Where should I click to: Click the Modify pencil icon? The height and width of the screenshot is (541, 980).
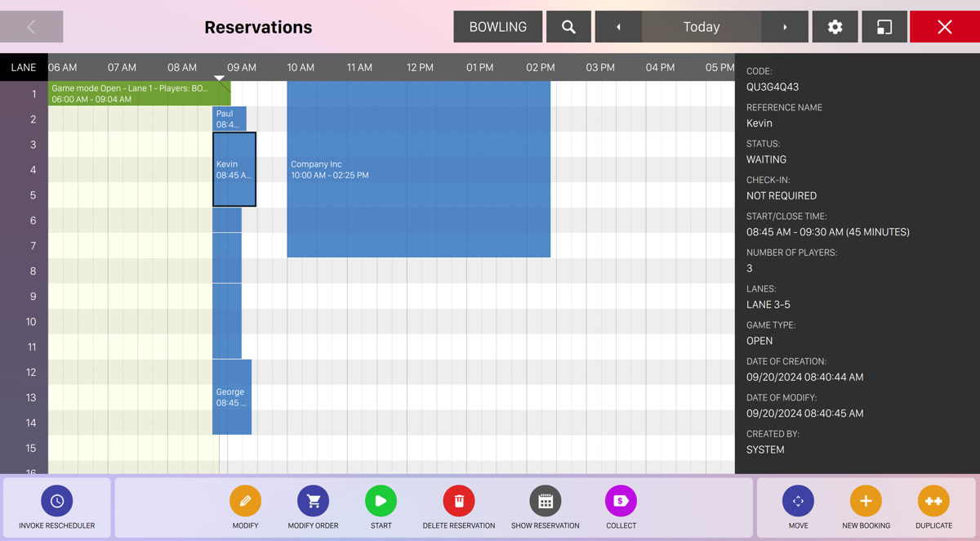point(245,501)
